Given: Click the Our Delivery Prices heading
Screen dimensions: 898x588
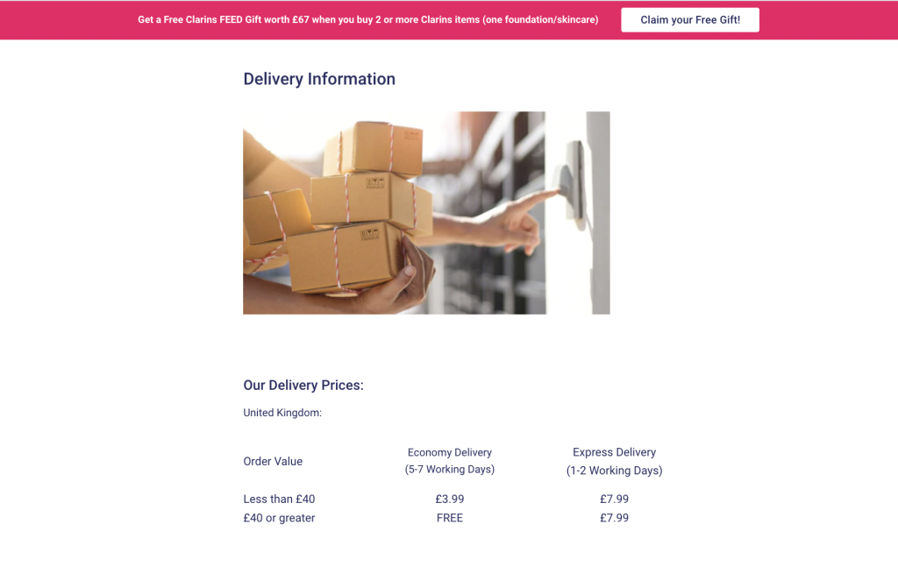Looking at the screenshot, I should point(303,386).
